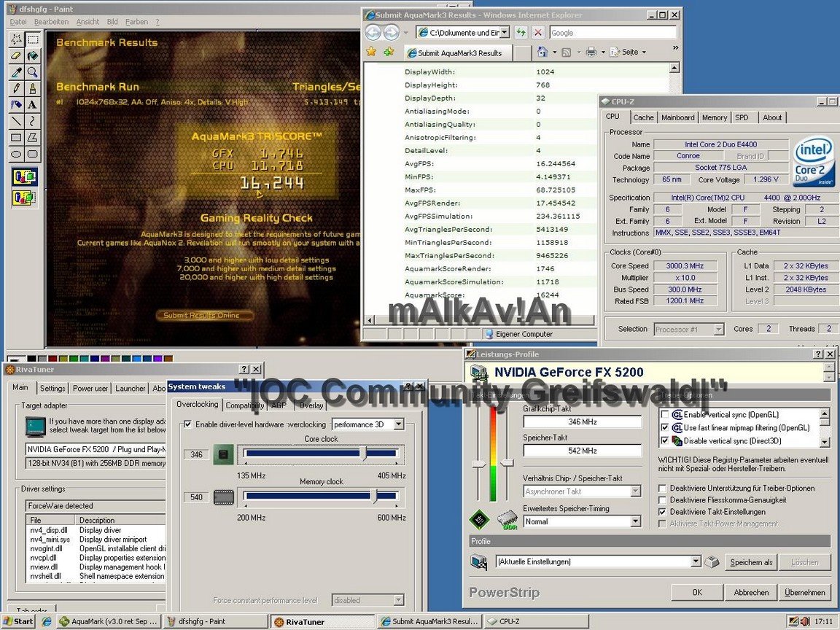Click the Speichern als button
The width and height of the screenshot is (840, 630).
(x=751, y=562)
